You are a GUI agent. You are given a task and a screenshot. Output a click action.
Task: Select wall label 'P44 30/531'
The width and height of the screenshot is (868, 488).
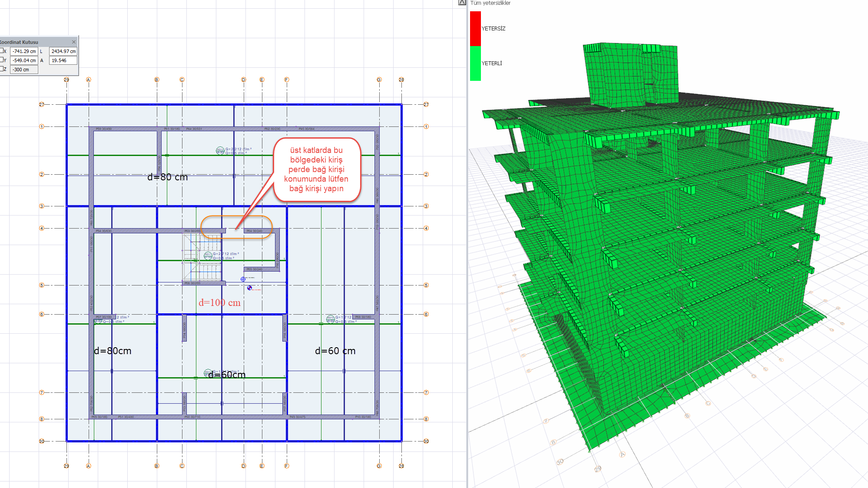194,129
